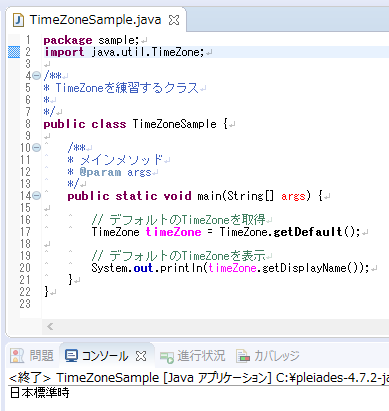
Task: Click '@param' tag on line 12
Action: [100, 172]
